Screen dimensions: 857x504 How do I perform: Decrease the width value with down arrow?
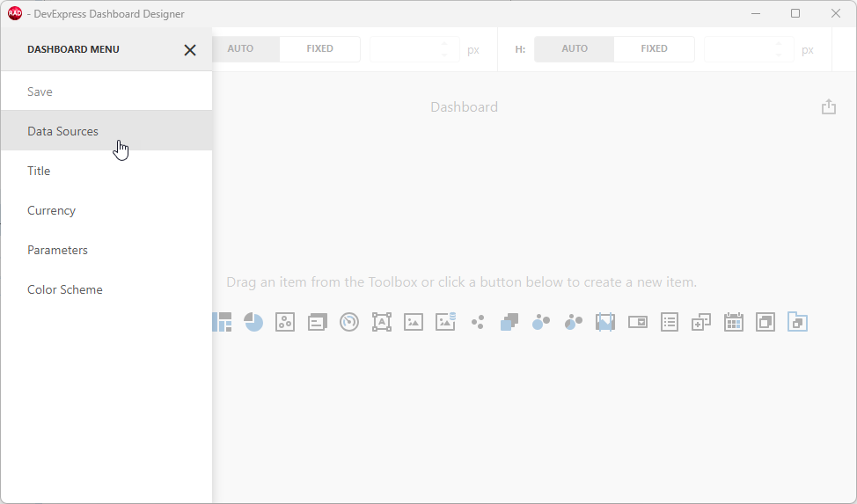[444, 55]
